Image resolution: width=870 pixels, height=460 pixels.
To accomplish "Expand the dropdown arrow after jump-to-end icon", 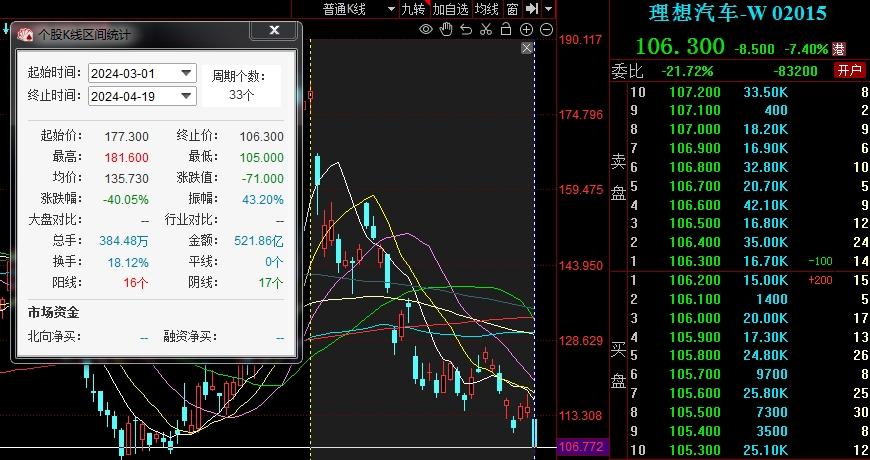I will coord(549,9).
